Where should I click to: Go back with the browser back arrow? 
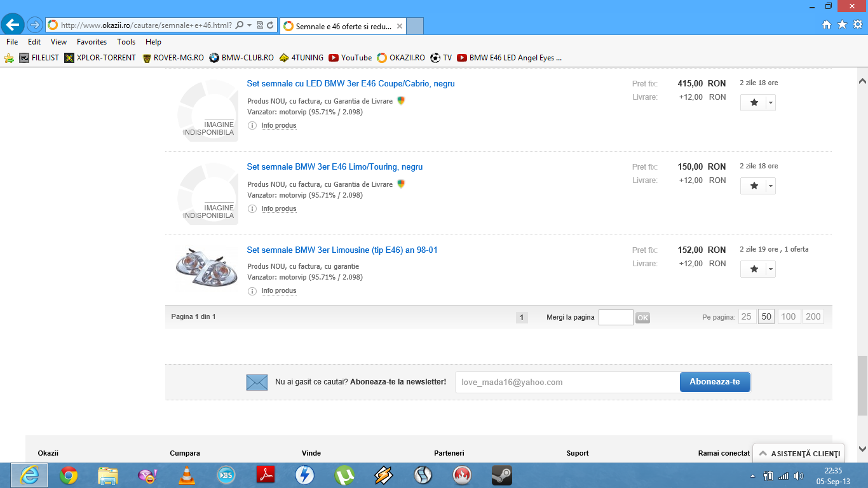[13, 25]
